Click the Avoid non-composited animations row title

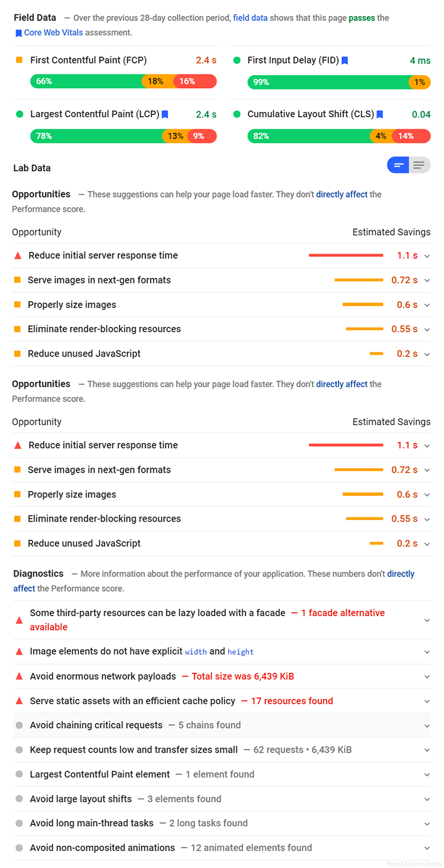pos(102,848)
